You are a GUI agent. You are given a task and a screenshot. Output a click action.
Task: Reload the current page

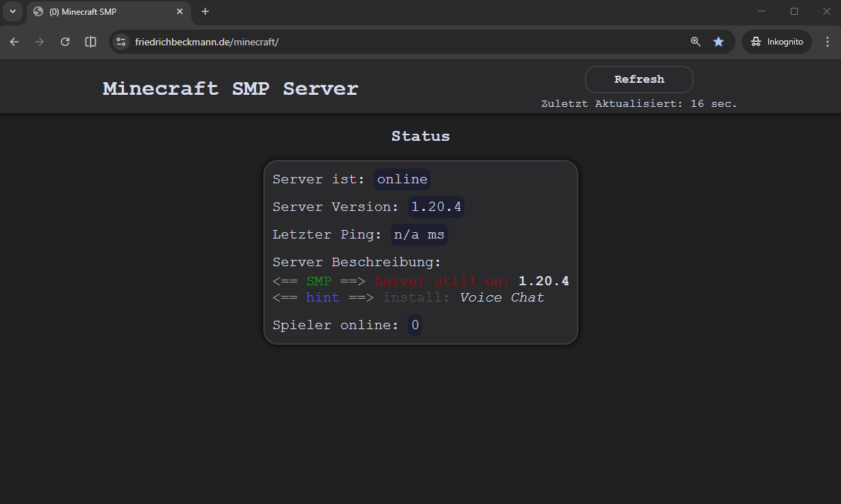[x=65, y=42]
